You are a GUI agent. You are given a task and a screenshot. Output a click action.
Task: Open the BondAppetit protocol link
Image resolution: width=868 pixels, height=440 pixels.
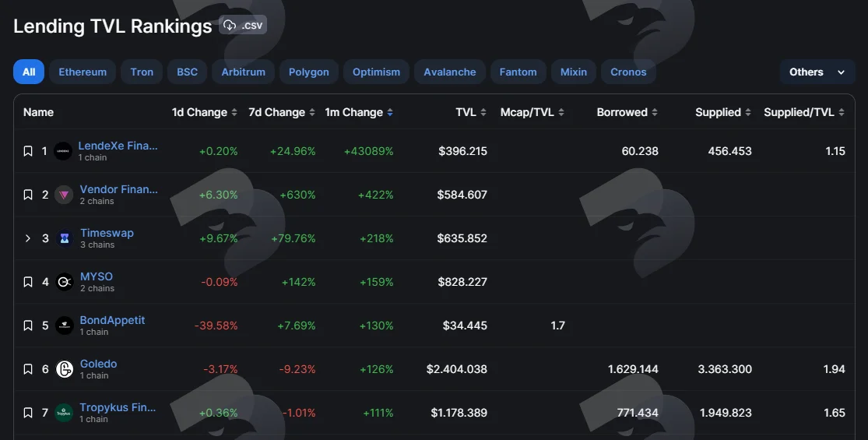tap(112, 320)
